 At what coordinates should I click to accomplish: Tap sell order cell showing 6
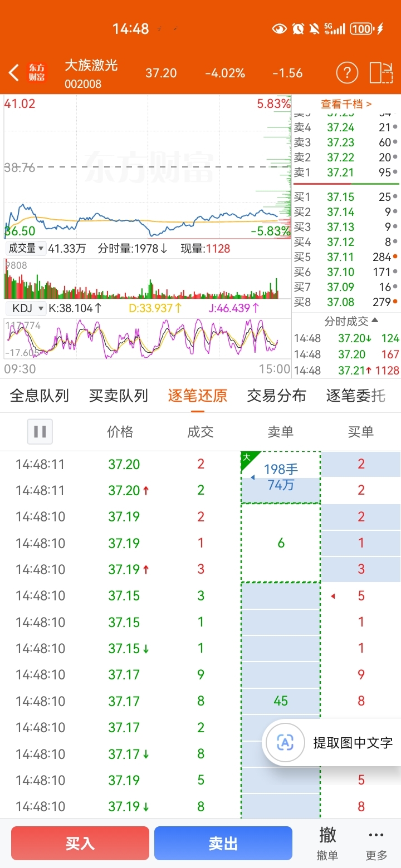(281, 543)
